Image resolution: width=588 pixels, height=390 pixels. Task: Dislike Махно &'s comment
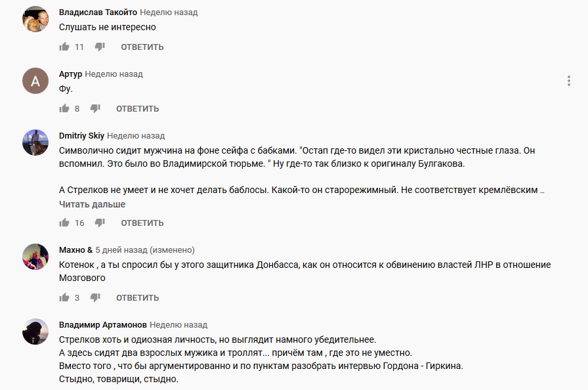[x=95, y=297]
